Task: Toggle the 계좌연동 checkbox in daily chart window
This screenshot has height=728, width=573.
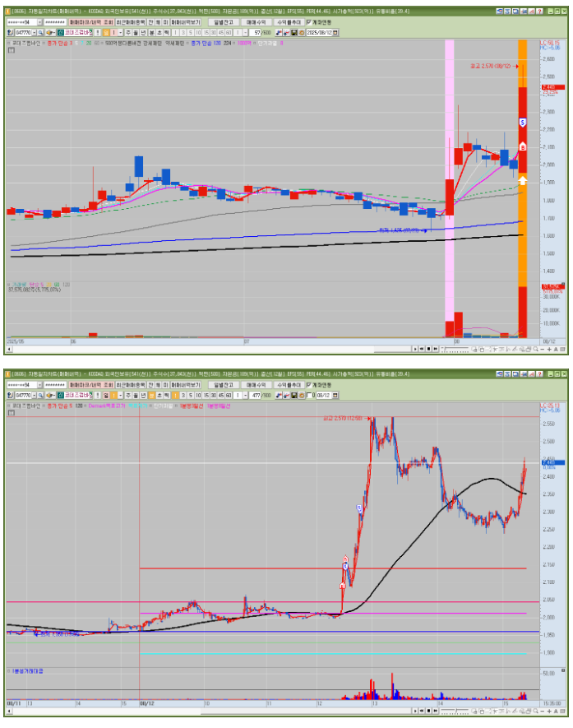Action: pos(308,22)
